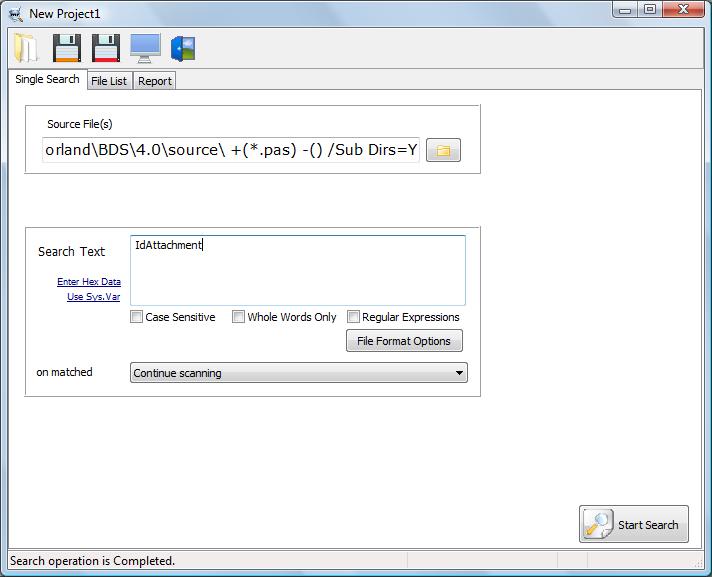Switch to the File List tab
This screenshot has width=712, height=577.
pyautogui.click(x=109, y=81)
